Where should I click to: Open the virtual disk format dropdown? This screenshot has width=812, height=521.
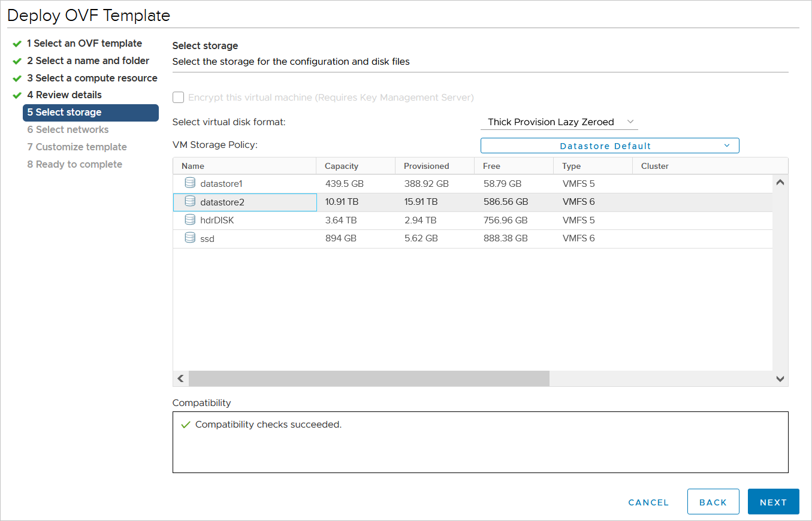(559, 122)
